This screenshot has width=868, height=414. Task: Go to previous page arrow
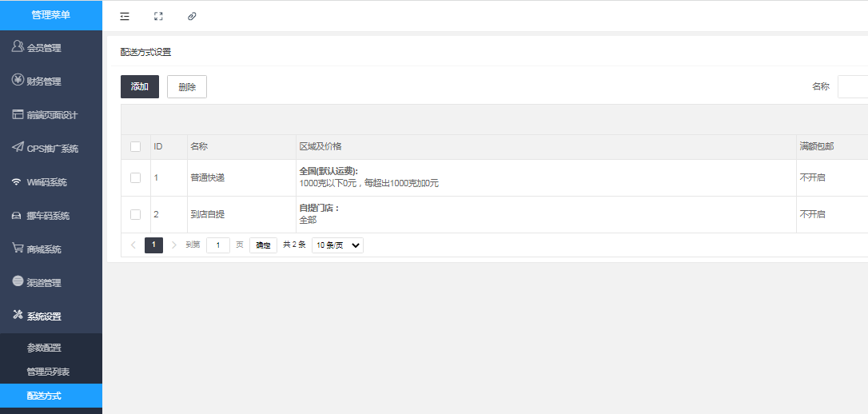(x=133, y=245)
